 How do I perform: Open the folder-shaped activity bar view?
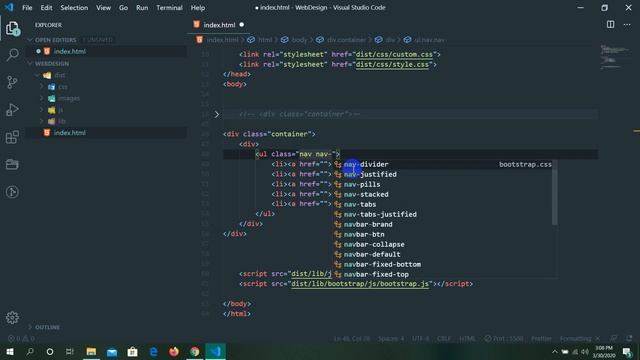12,164
